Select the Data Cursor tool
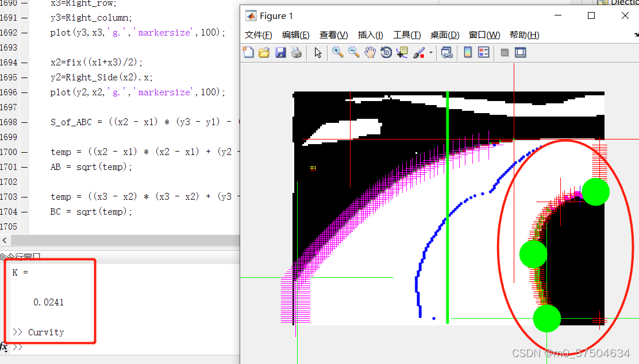This screenshot has width=639, height=364. pyautogui.click(x=402, y=52)
